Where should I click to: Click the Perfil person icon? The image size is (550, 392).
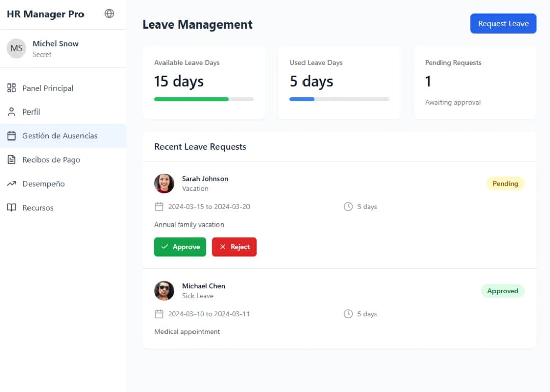click(x=11, y=112)
